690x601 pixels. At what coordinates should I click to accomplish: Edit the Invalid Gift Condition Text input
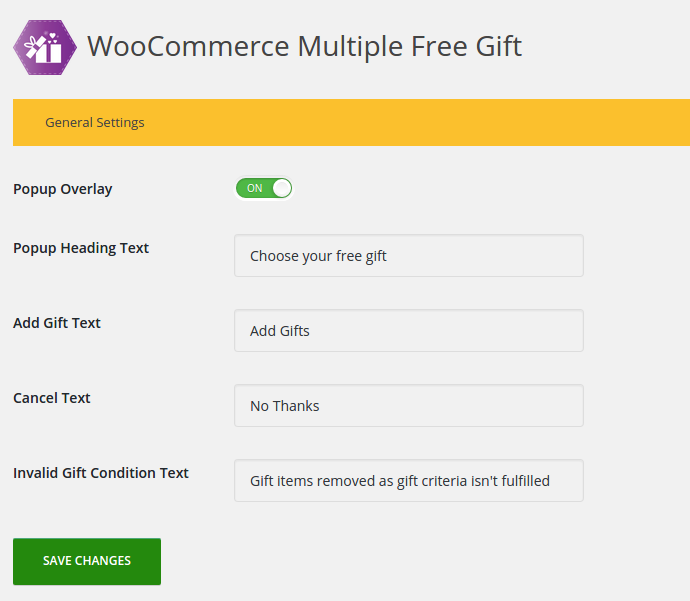[408, 481]
